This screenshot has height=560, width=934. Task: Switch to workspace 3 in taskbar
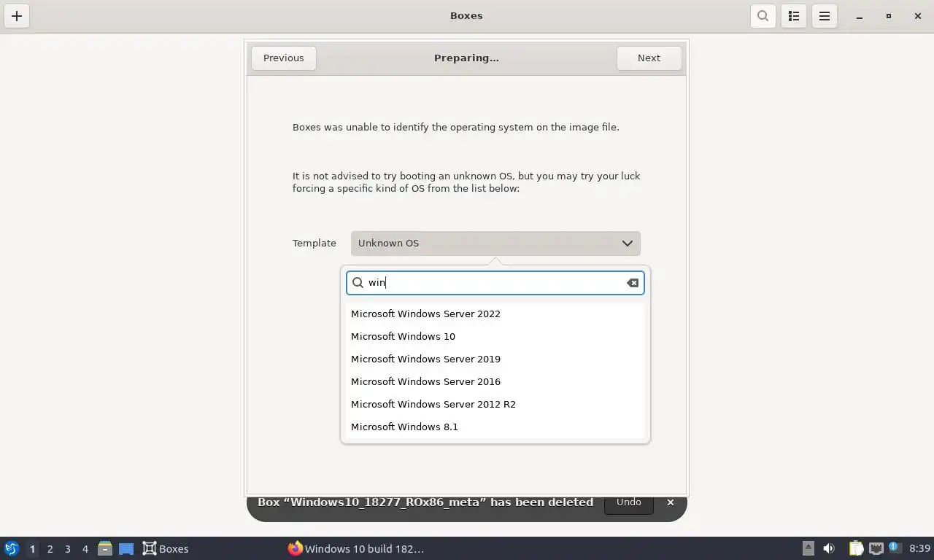pyautogui.click(x=67, y=549)
